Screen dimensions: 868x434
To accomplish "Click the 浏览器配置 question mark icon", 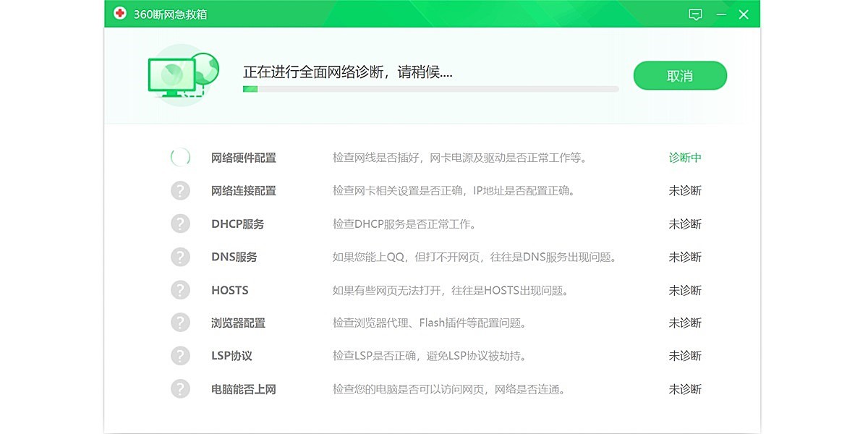I will [x=180, y=323].
